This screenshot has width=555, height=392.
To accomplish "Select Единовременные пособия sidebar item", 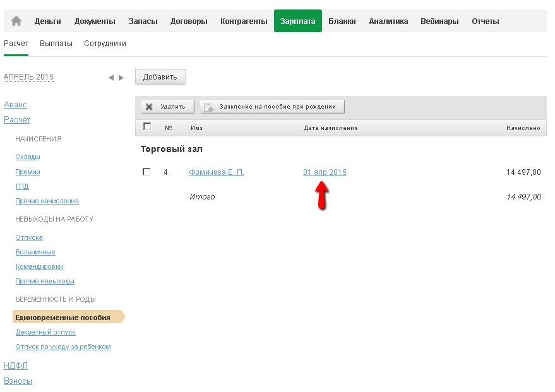I will (x=69, y=317).
